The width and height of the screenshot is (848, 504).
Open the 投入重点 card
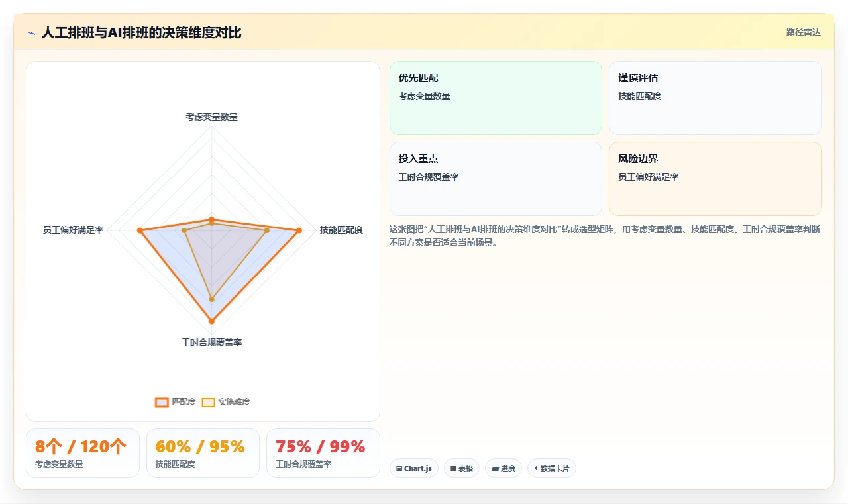[496, 179]
